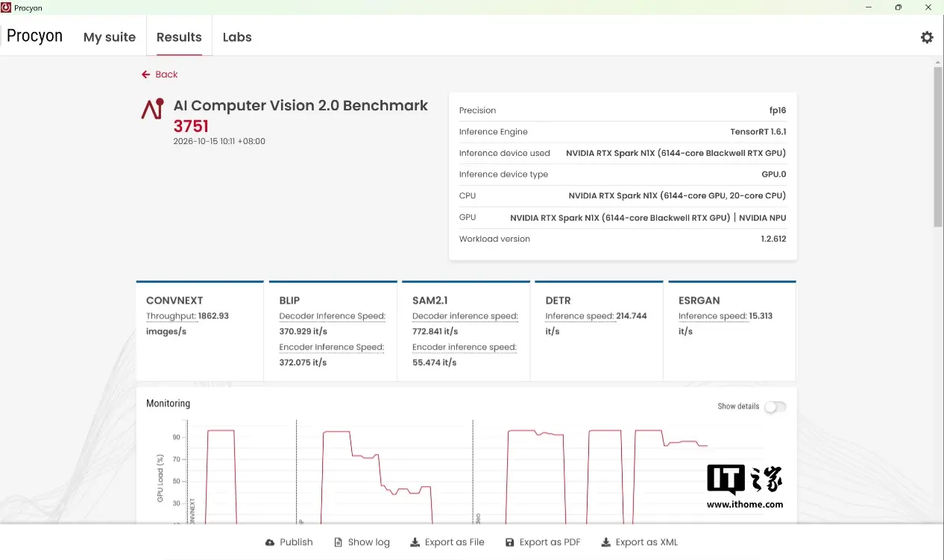
Task: Open the Labs tab
Action: click(x=237, y=37)
